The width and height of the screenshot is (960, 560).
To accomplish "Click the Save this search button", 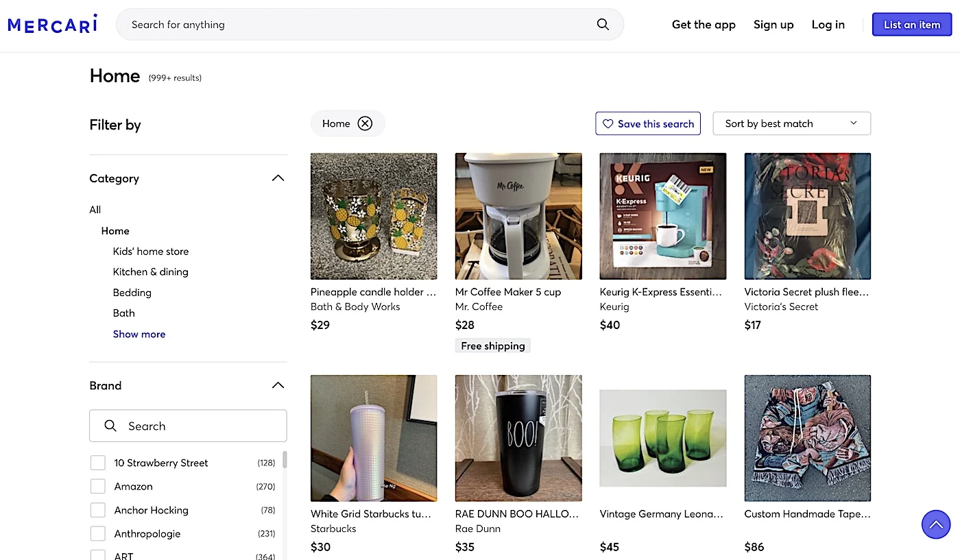I will pos(648,123).
